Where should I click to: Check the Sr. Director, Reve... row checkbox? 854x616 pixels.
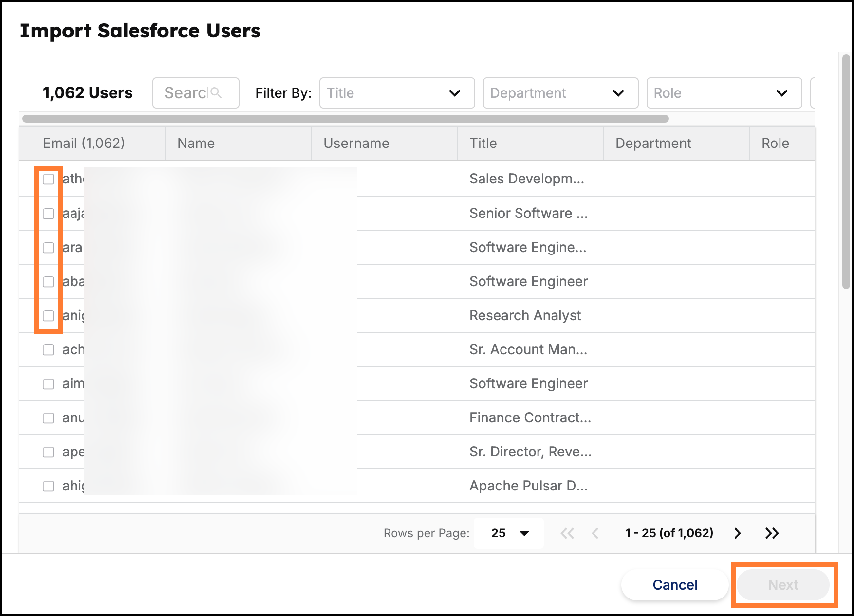pos(48,452)
